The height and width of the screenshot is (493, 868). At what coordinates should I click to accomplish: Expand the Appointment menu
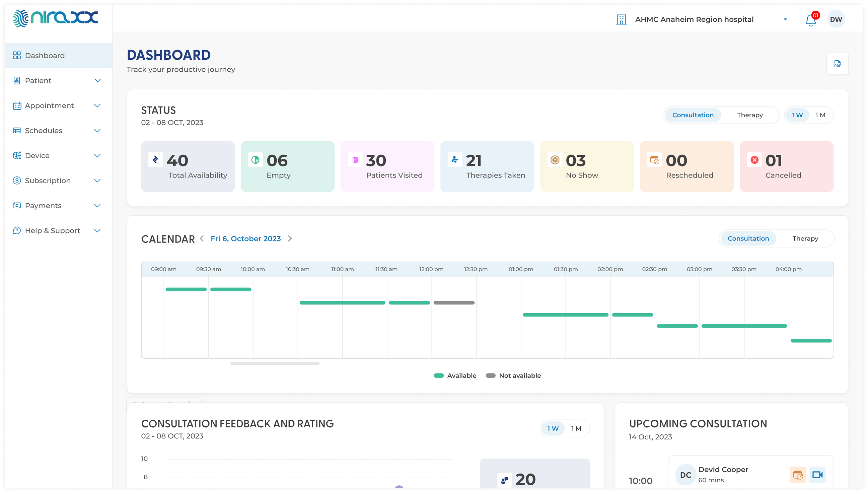[49, 105]
